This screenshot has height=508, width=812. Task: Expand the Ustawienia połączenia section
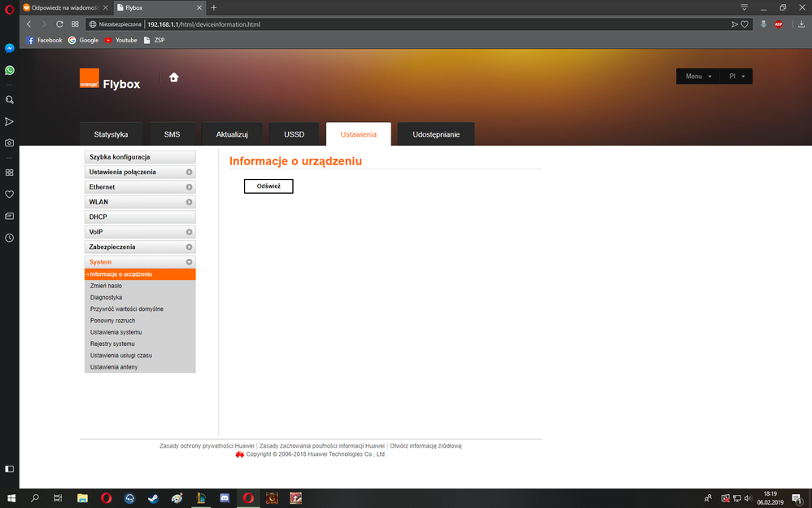pyautogui.click(x=140, y=172)
